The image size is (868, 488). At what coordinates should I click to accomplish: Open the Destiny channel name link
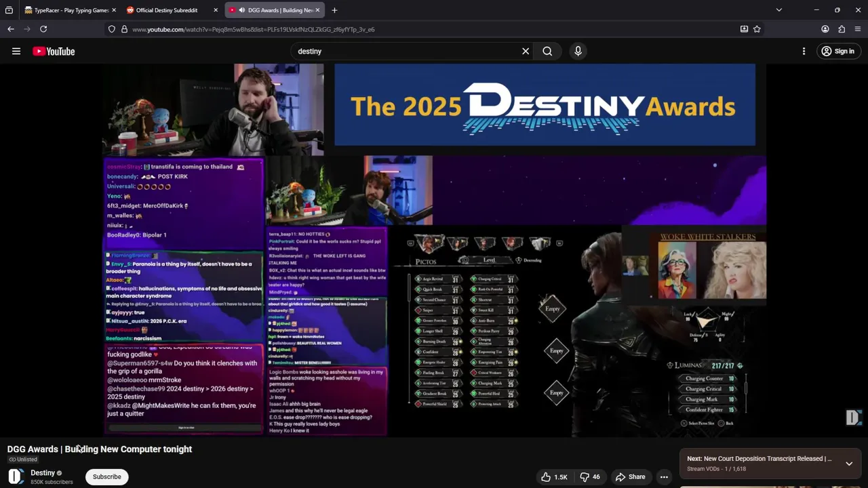pos(43,472)
